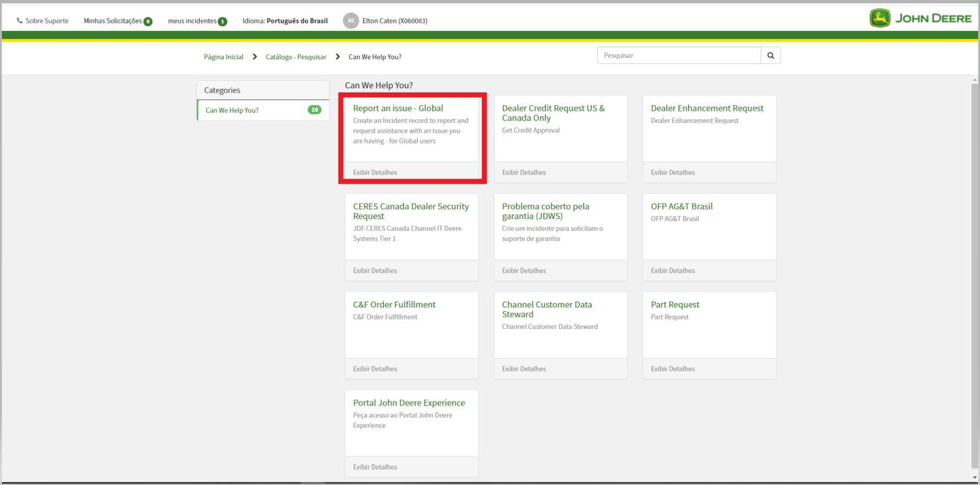
Task: Exibir Detalhes for Part Request
Action: click(x=673, y=369)
